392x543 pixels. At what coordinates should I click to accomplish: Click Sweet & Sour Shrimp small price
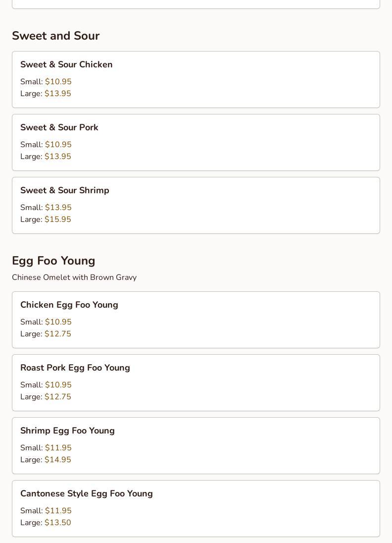point(58,208)
